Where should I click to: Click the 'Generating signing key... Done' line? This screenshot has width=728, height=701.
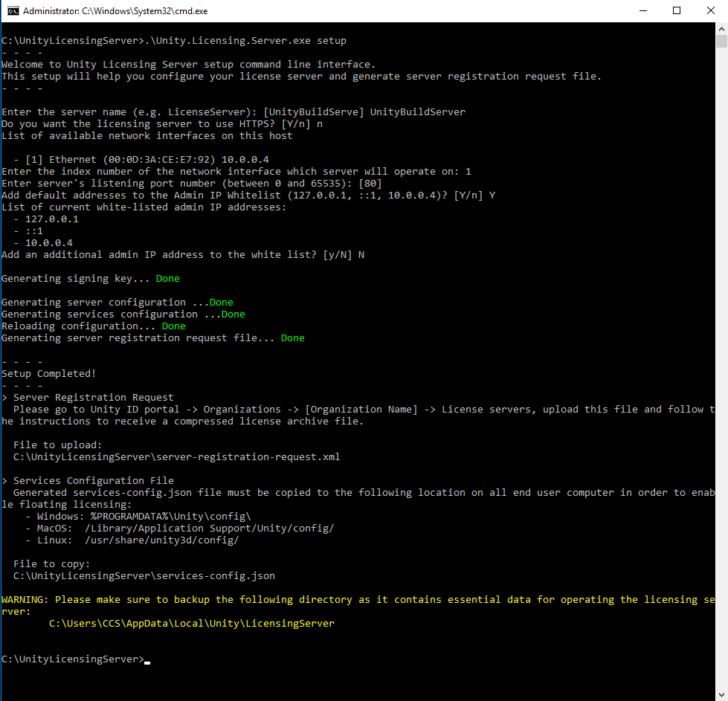click(91, 279)
